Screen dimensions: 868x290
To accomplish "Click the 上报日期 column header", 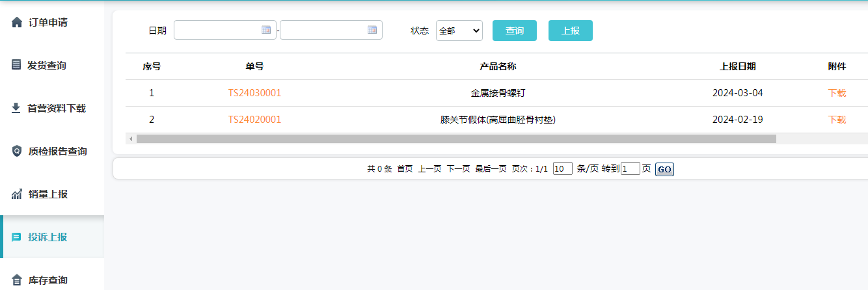I will pyautogui.click(x=738, y=66).
